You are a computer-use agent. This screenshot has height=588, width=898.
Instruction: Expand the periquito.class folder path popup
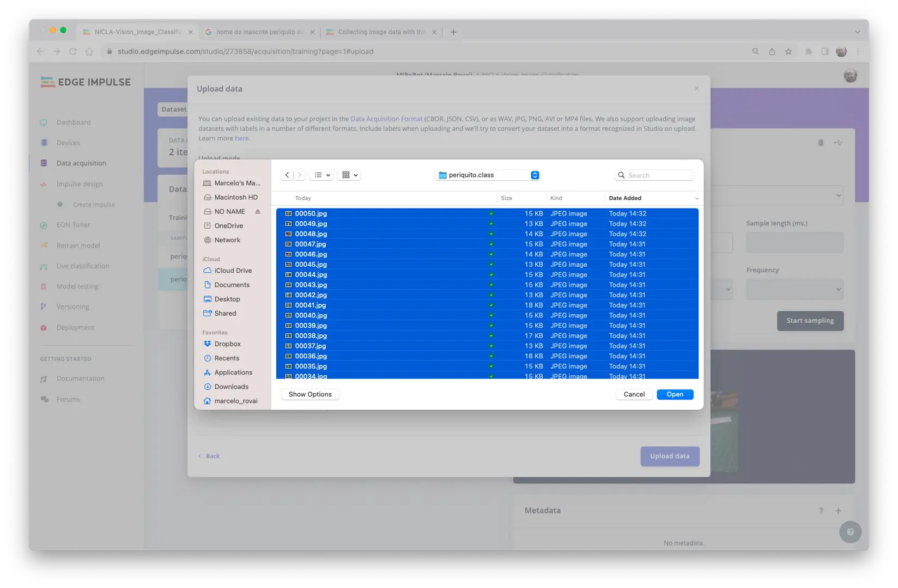tap(535, 175)
